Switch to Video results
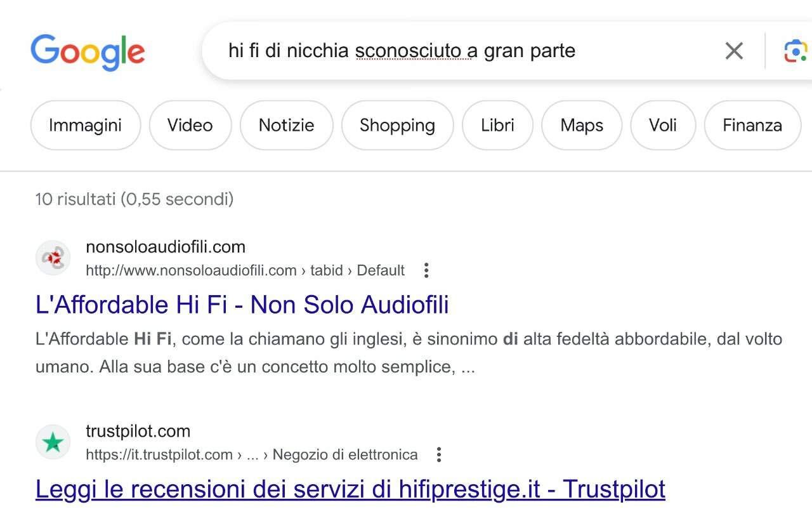The width and height of the screenshot is (812, 514). pyautogui.click(x=190, y=125)
